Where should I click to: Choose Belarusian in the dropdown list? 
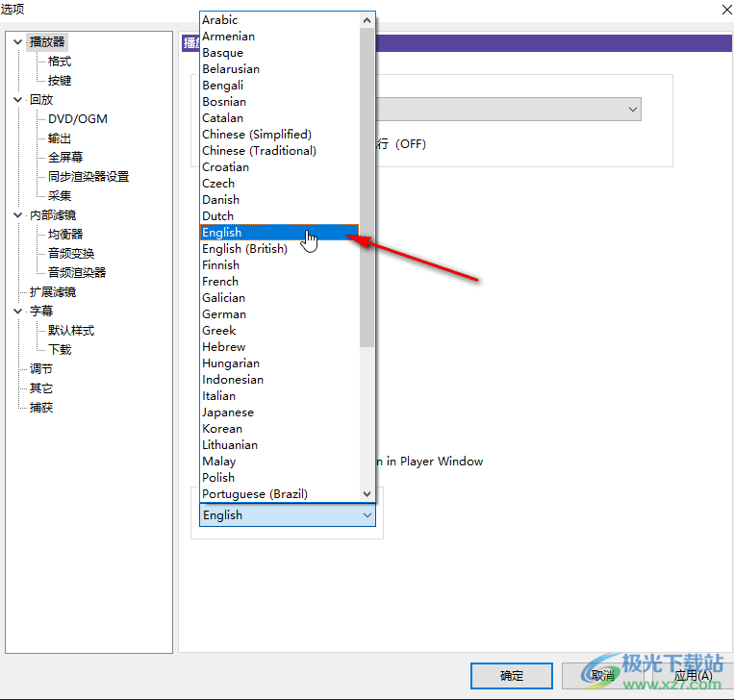coord(280,69)
